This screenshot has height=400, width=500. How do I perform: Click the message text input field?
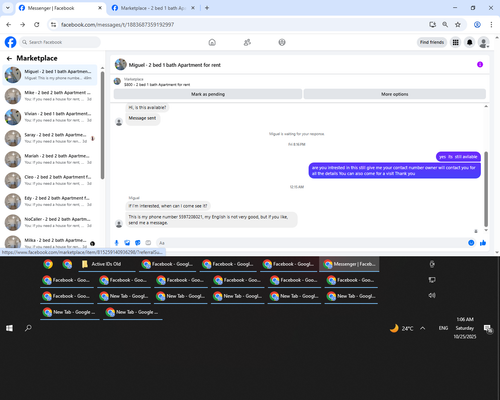click(310, 243)
